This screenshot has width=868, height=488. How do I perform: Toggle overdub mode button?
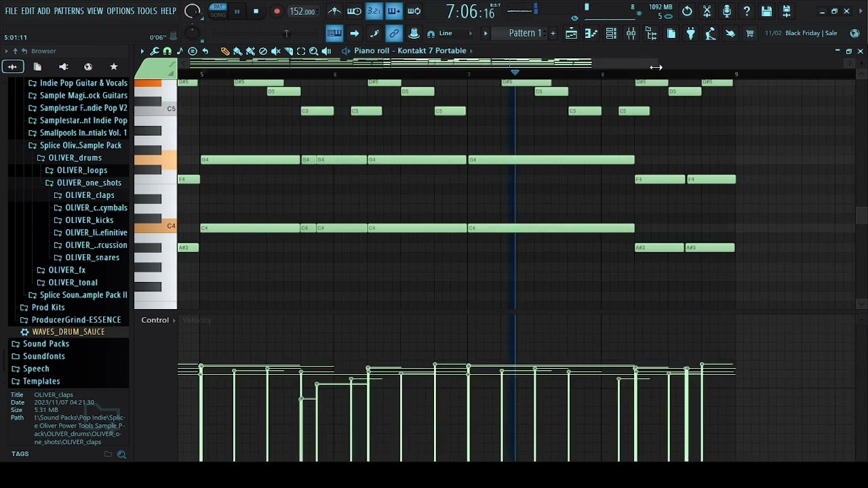pyautogui.click(x=394, y=11)
